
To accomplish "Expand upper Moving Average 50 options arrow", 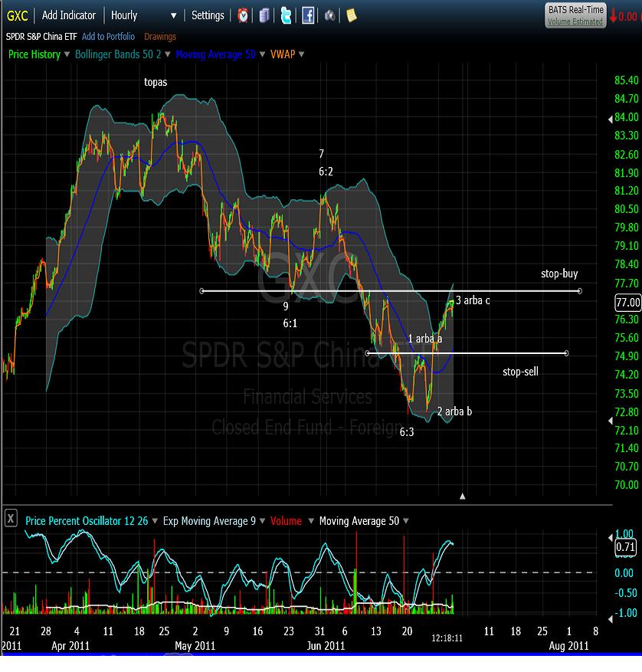I will coord(262,54).
